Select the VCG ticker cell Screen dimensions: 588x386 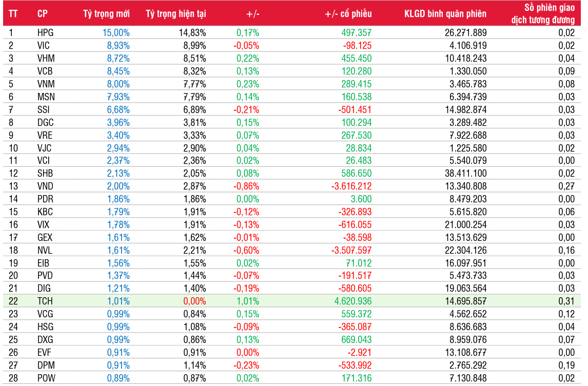tap(45, 314)
